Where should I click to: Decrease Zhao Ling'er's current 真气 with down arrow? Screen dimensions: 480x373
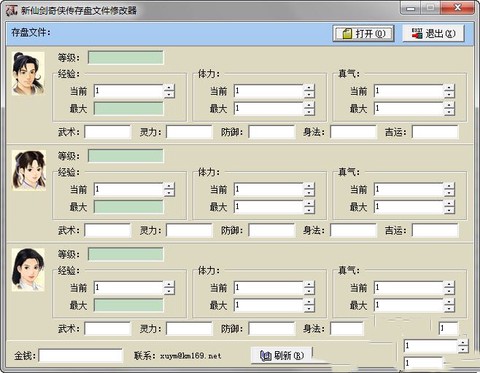coord(449,193)
